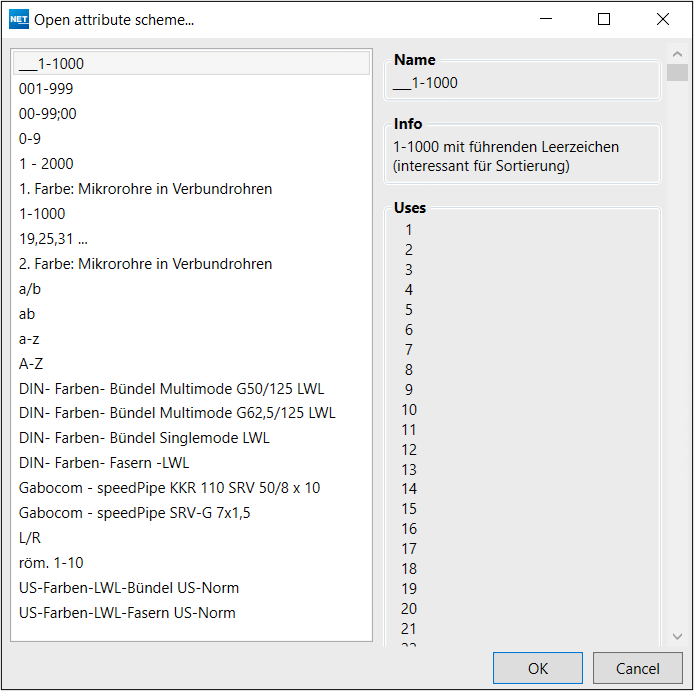Confirm selection with the OK button
Screen dimensions: 694x691
538,668
